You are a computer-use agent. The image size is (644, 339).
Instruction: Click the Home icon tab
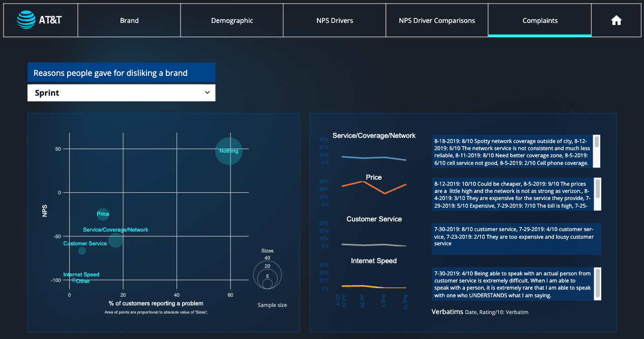tap(616, 20)
